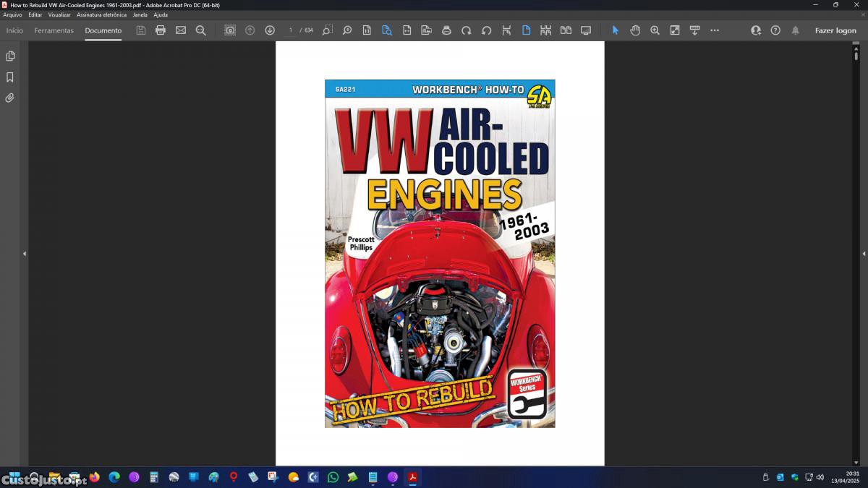Rotate the page clockwise

467,30
